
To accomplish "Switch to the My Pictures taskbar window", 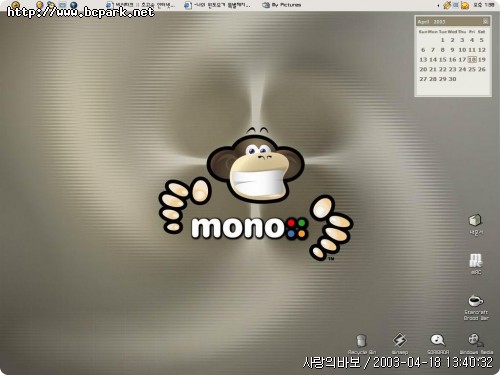I will (x=282, y=5).
